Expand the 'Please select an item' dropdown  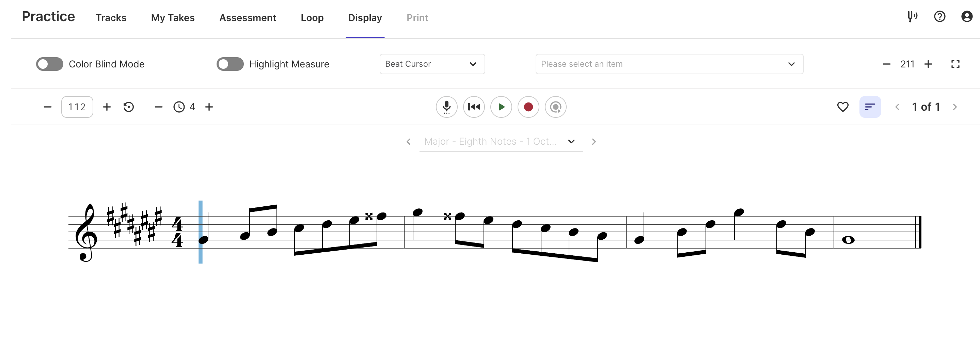tap(669, 64)
